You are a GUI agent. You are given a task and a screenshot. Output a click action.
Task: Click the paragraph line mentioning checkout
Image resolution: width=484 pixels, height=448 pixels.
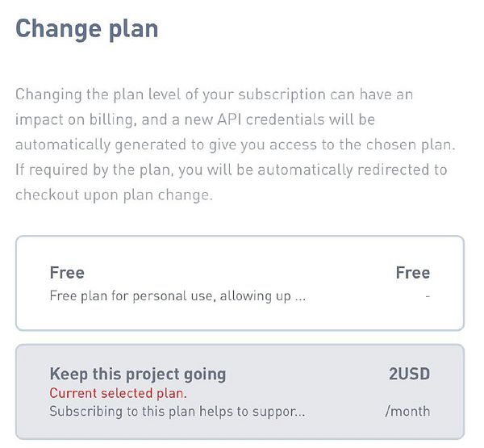tap(114, 196)
